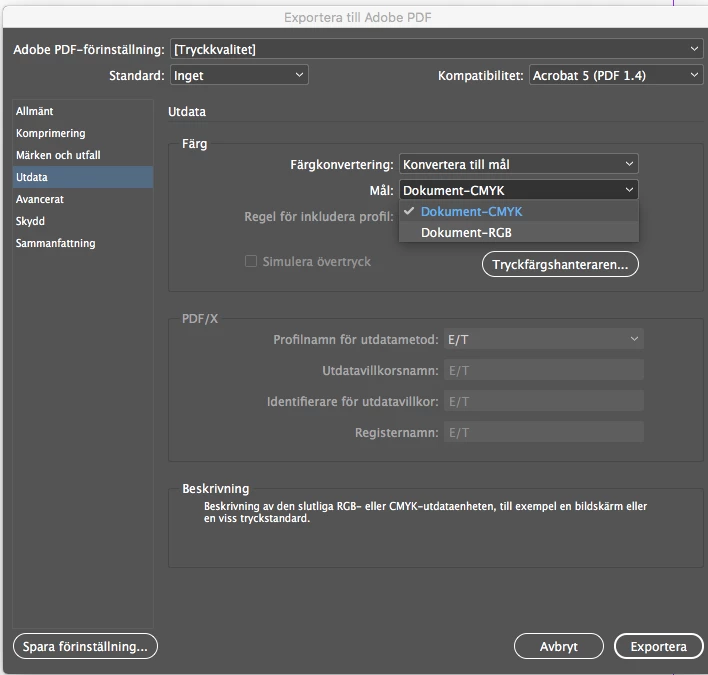Click Spara förinställning button
The width and height of the screenshot is (708, 675).
coord(85,646)
